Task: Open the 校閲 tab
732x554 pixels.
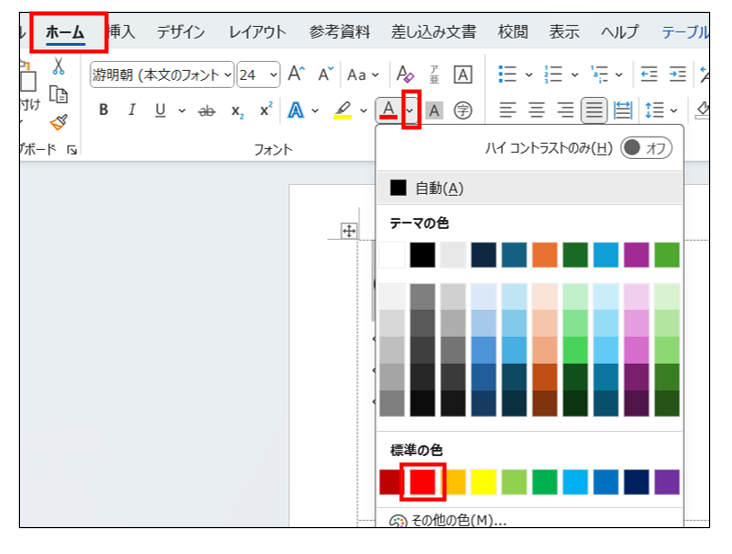Action: (513, 32)
